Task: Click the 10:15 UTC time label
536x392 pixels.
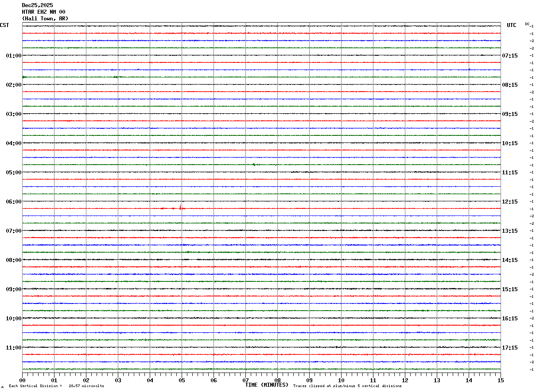Action: coord(509,143)
